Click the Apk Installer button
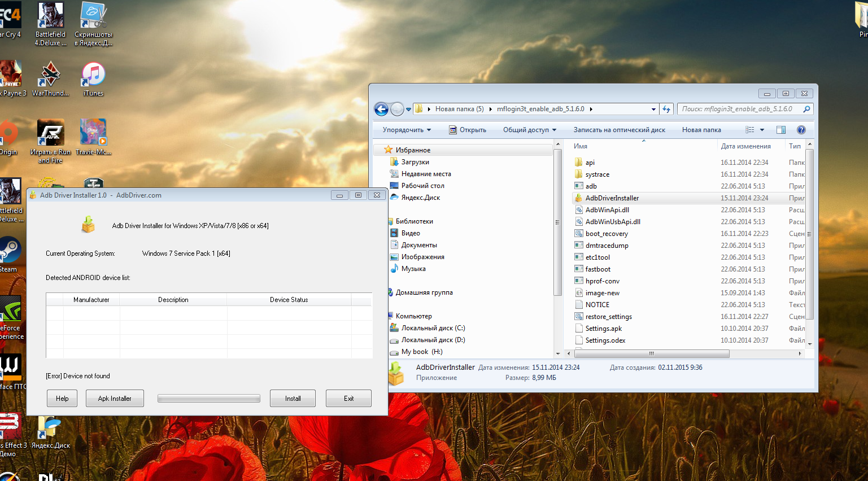Screen dimensions: 868x481 coord(115,399)
